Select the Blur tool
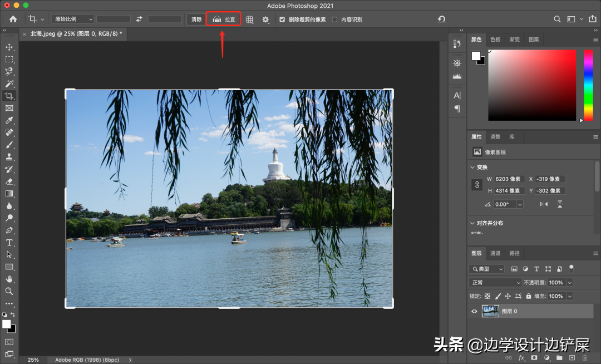The width and height of the screenshot is (601, 364). tap(9, 206)
